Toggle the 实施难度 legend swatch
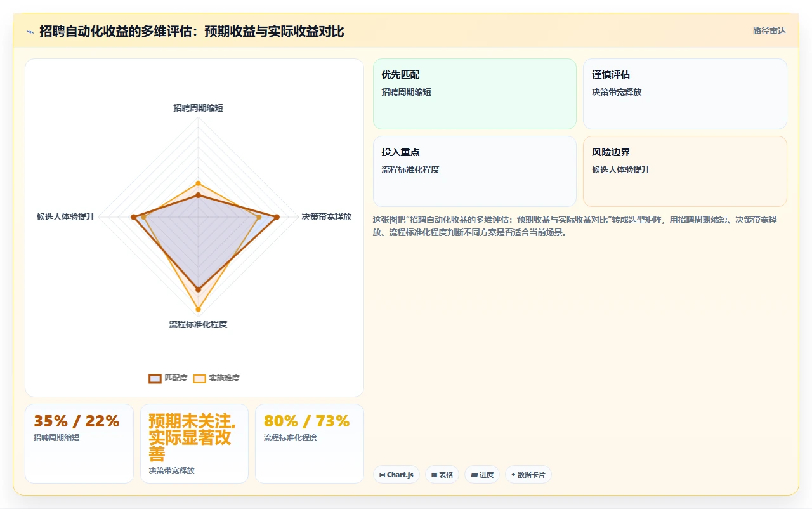Image resolution: width=812 pixels, height=509 pixels. click(199, 378)
